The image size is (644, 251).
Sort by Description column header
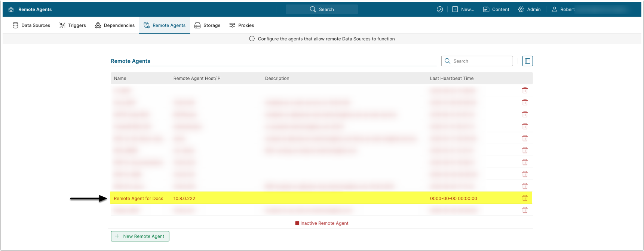click(277, 79)
